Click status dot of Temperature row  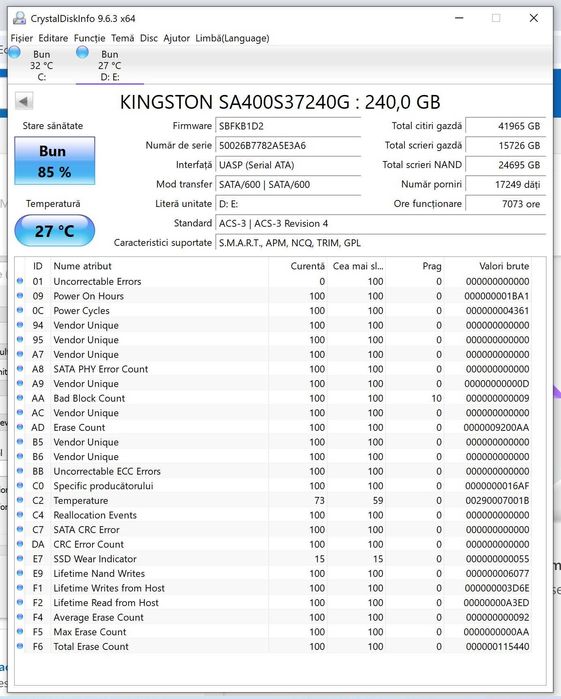tap(20, 500)
